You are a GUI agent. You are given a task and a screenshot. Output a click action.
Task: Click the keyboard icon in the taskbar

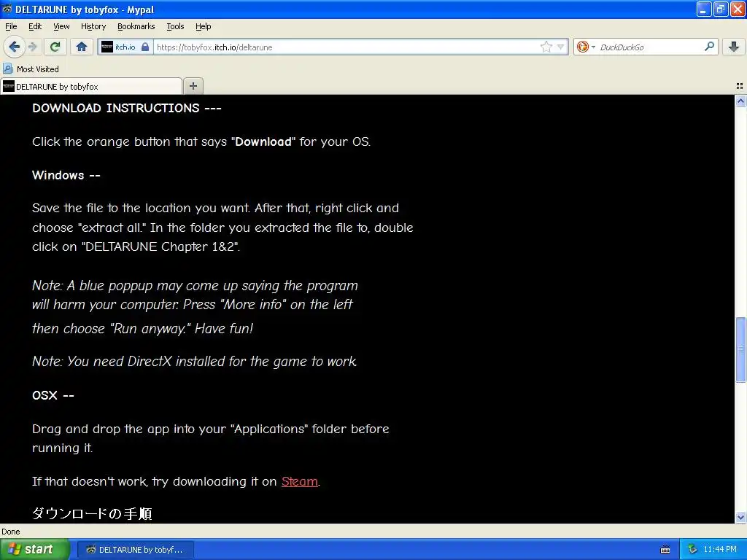[x=665, y=550]
